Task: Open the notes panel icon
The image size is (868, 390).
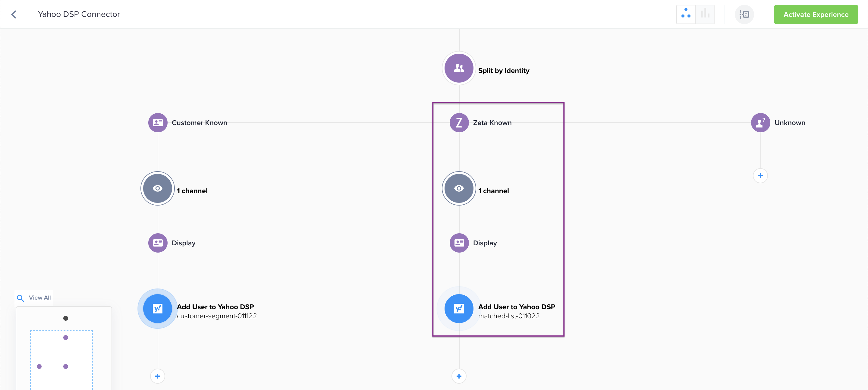Action: click(x=744, y=14)
